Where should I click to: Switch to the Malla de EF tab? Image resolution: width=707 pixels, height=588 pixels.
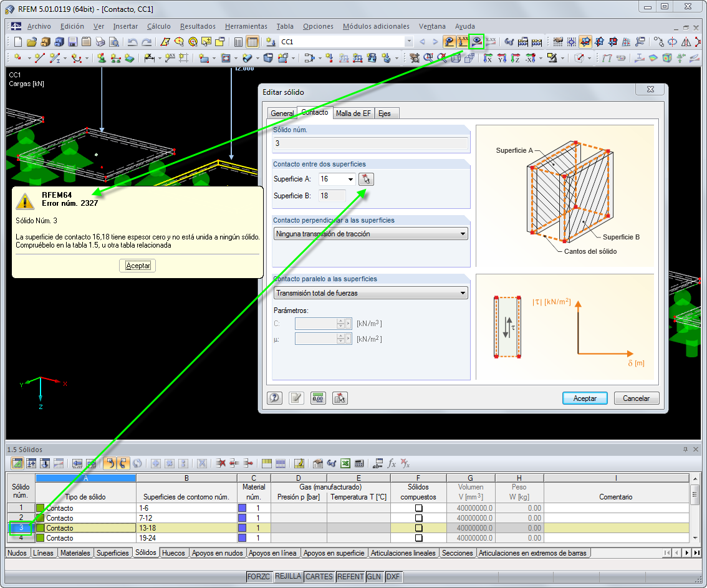(353, 113)
